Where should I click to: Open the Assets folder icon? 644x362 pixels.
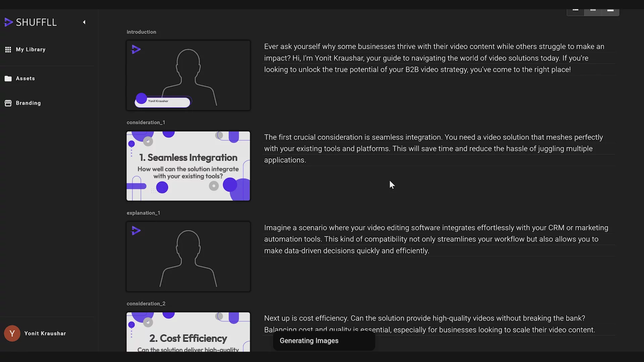pos(8,78)
